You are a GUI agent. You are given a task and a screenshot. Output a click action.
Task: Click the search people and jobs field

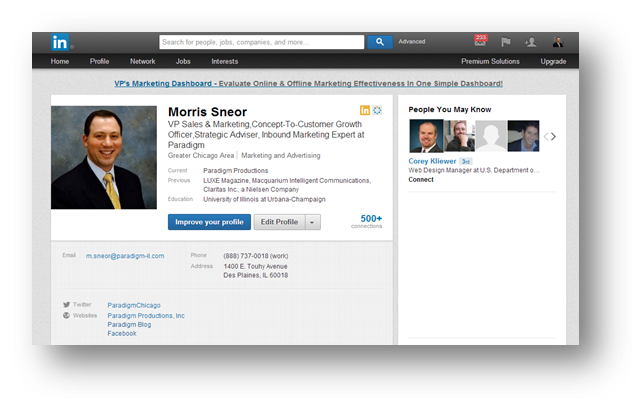click(x=261, y=42)
